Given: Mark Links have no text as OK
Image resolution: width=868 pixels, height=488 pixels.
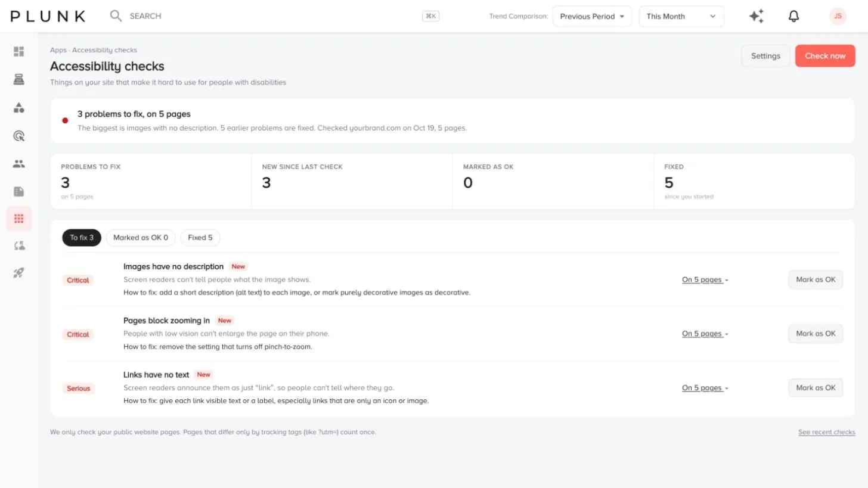Looking at the screenshot, I should pos(816,388).
